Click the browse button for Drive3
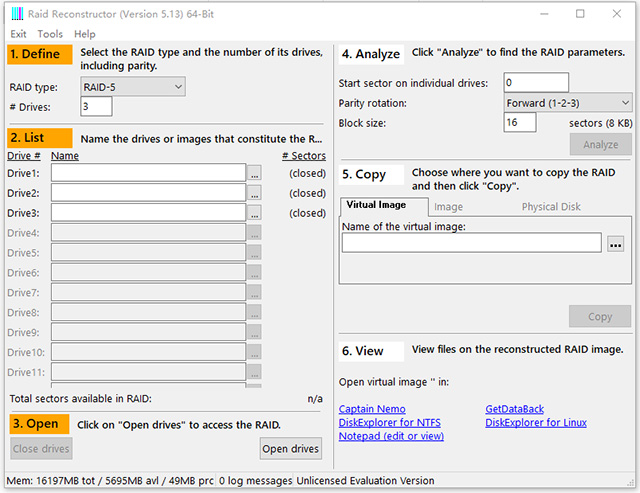 point(254,214)
